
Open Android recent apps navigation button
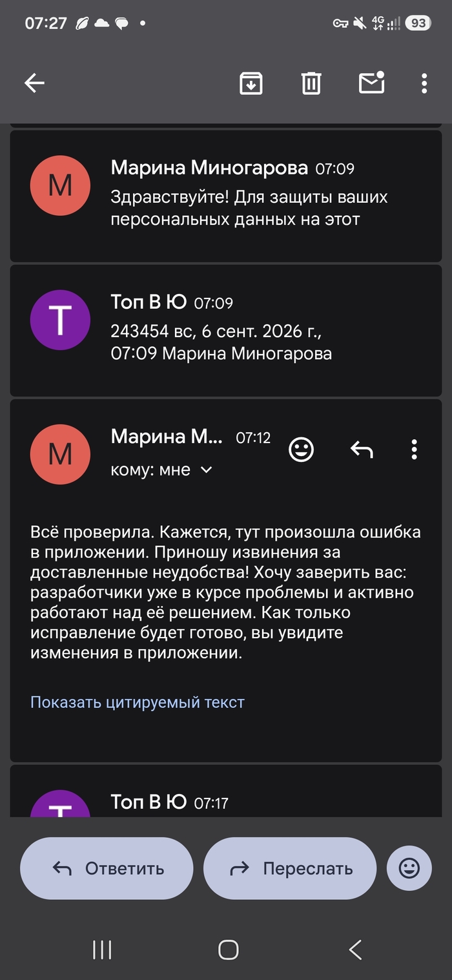tap(102, 950)
